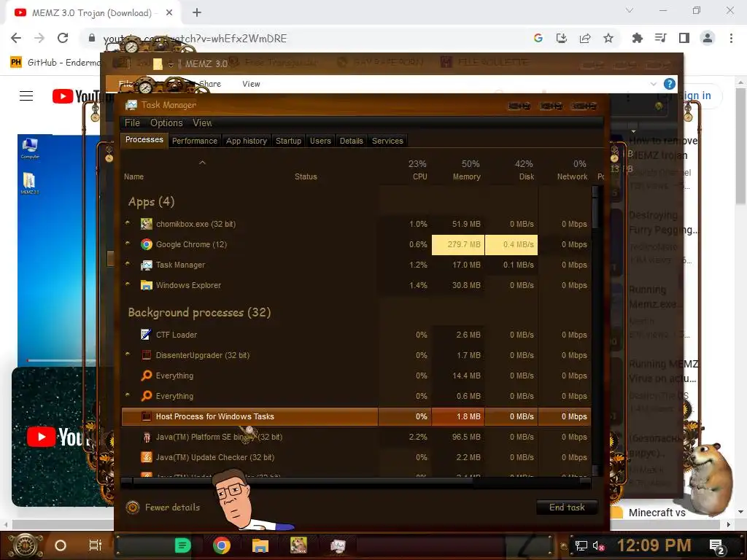Bookmark this page with the star icon
Screen dimensions: 747x560
(x=608, y=38)
